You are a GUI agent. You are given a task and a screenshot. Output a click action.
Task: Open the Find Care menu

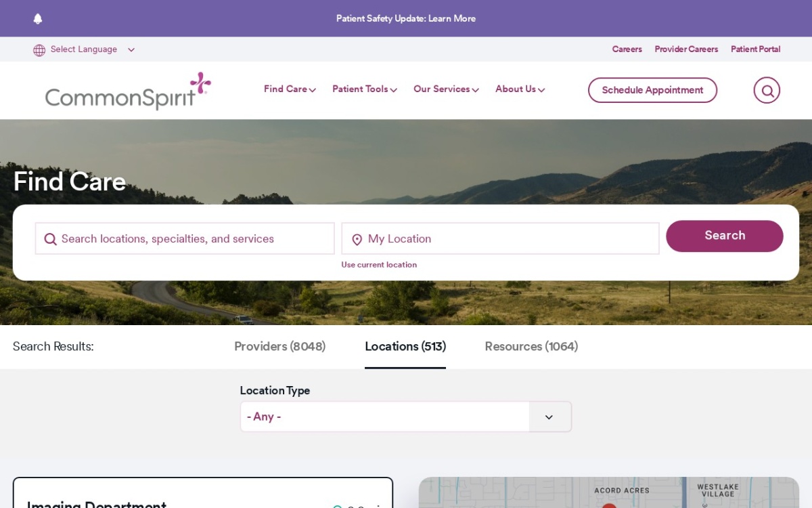(x=290, y=89)
